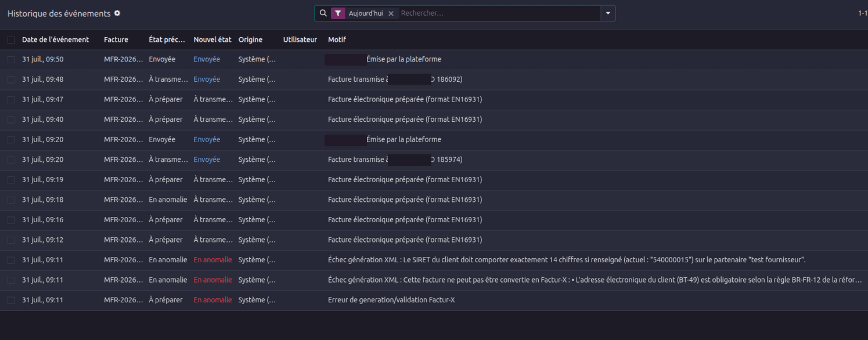Select the checkbox of the 09:50 row

11,60
